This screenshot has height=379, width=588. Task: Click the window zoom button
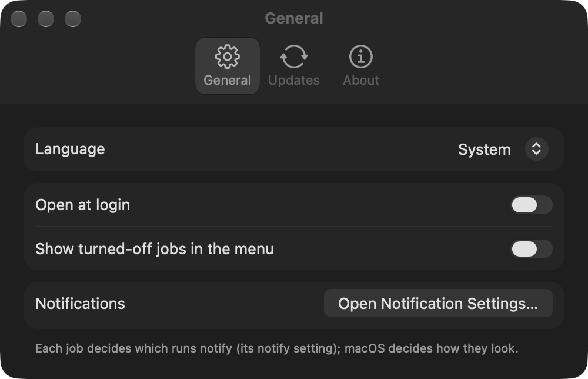(x=73, y=19)
